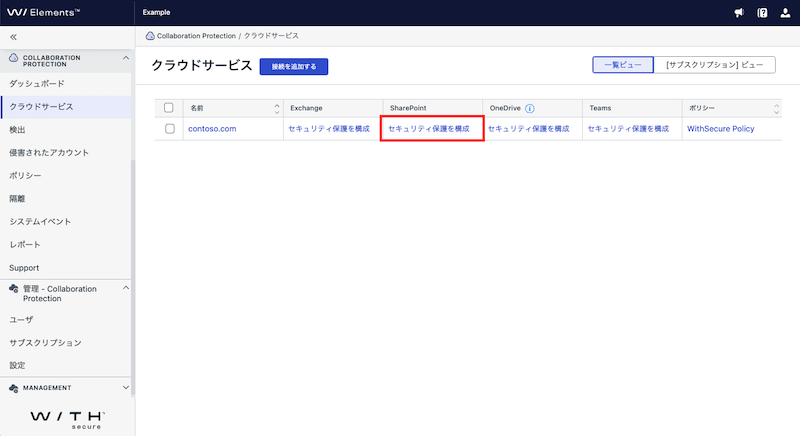Image resolution: width=800 pixels, height=436 pixels.
Task: Open サブスクリプション in the sidebar
Action: coord(65,343)
